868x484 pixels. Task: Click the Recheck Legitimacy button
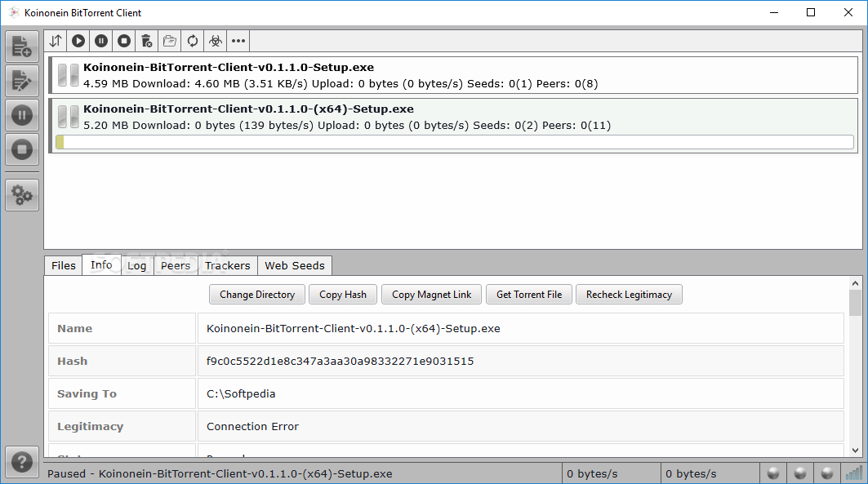pyautogui.click(x=629, y=295)
